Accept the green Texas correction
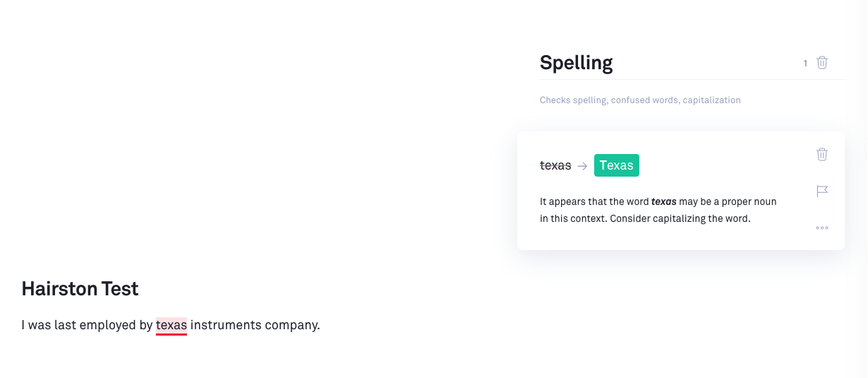The height and width of the screenshot is (378, 868). tap(616, 165)
